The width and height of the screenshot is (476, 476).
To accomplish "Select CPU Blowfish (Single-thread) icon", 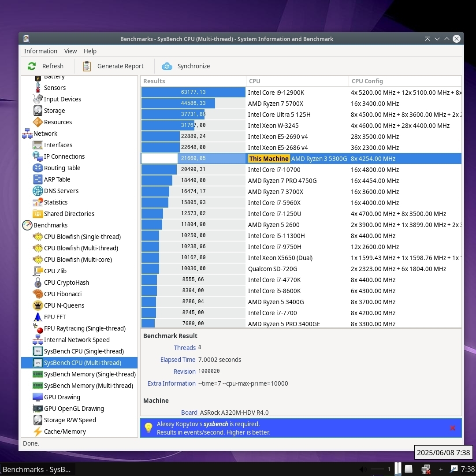I will click(x=37, y=237).
